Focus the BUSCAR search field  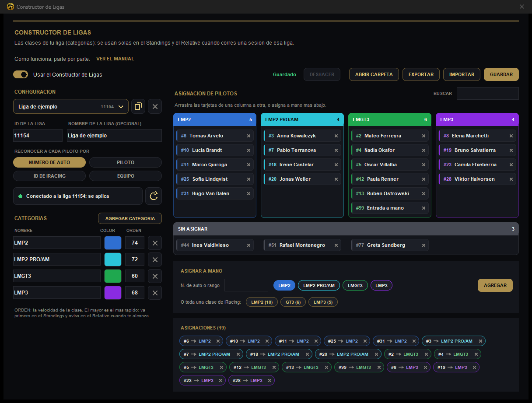[x=488, y=93]
